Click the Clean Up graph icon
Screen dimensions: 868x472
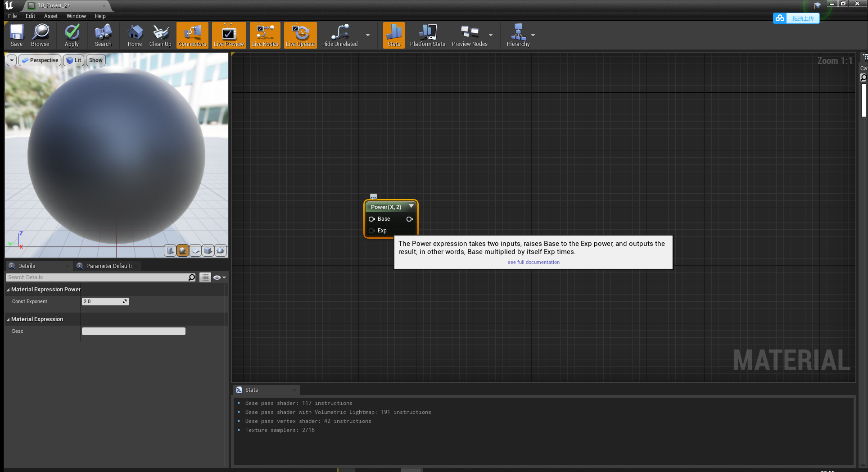point(160,35)
